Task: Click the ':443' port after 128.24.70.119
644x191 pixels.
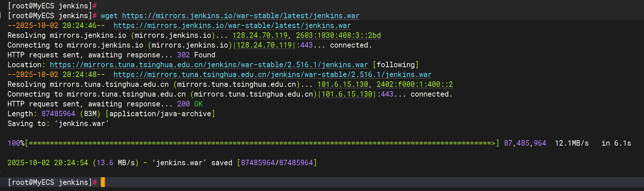Action: point(304,45)
